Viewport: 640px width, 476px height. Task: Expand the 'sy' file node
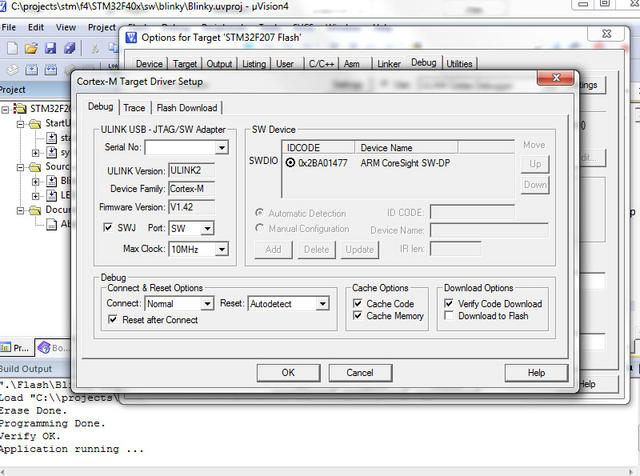36,153
